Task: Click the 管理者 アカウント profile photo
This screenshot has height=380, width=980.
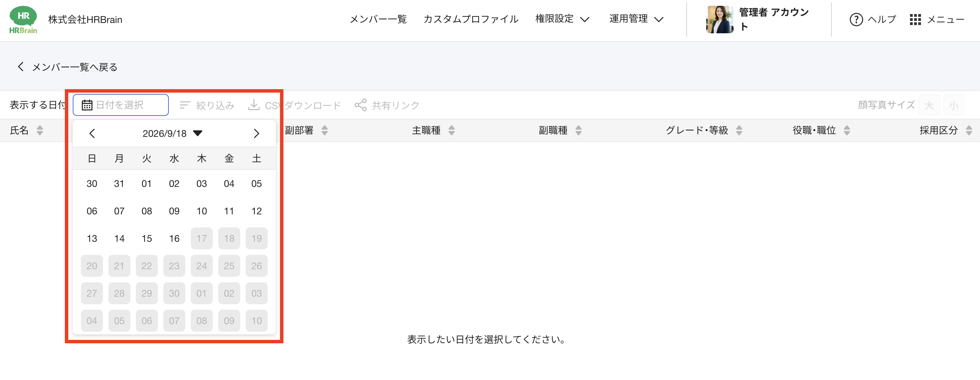Action: 720,20
